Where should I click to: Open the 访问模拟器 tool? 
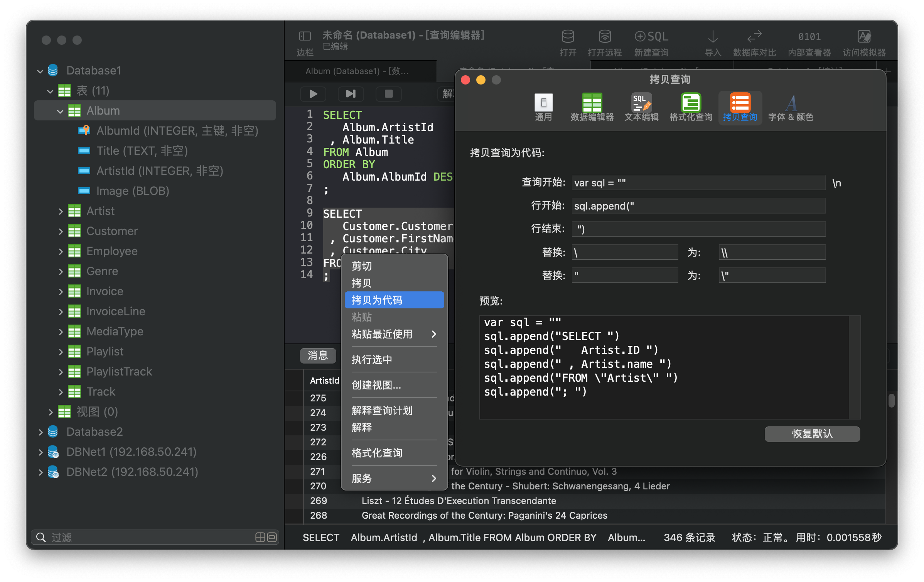click(864, 37)
